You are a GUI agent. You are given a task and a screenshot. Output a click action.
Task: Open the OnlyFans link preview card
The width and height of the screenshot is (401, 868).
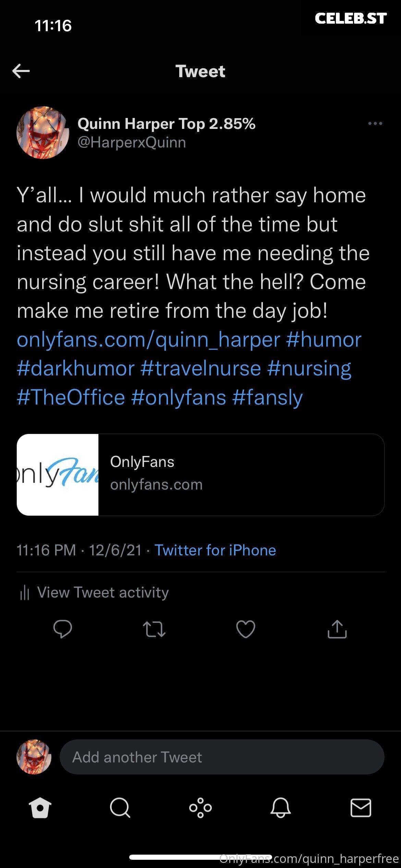[x=200, y=475]
